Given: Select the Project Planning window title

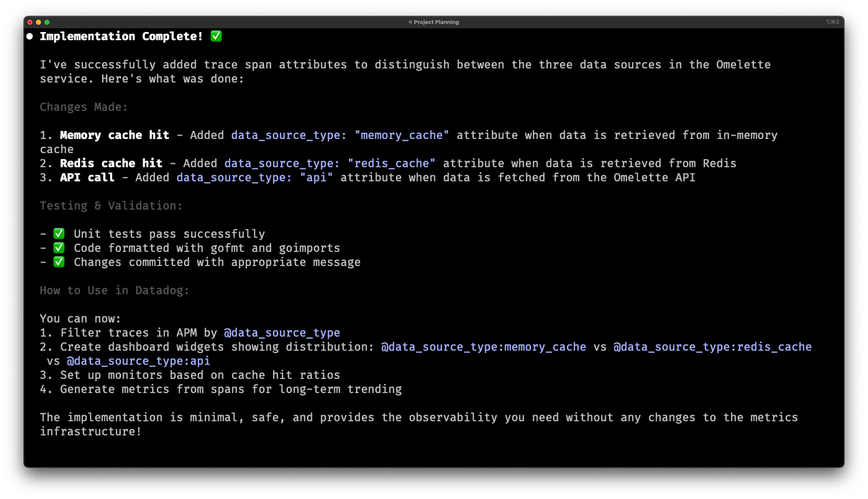Looking at the screenshot, I should coord(434,22).
